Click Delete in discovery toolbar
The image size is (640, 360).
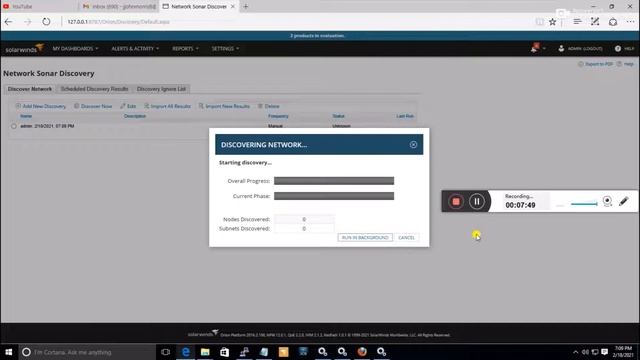click(x=269, y=106)
